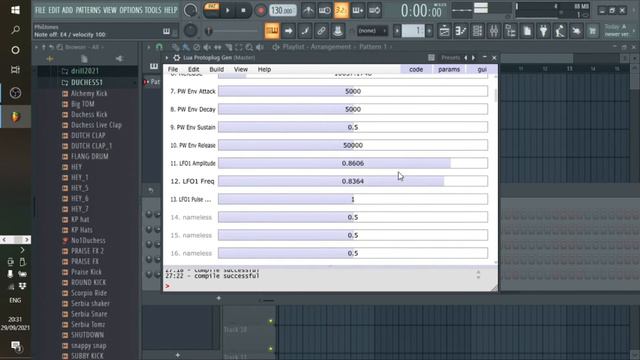The image size is (640, 360).
Task: Toggle the metronome in FL Studio toolbar
Action: [x=308, y=11]
